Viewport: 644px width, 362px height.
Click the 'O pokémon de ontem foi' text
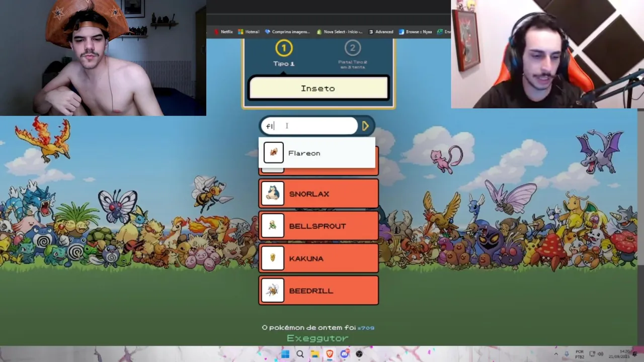(x=309, y=327)
